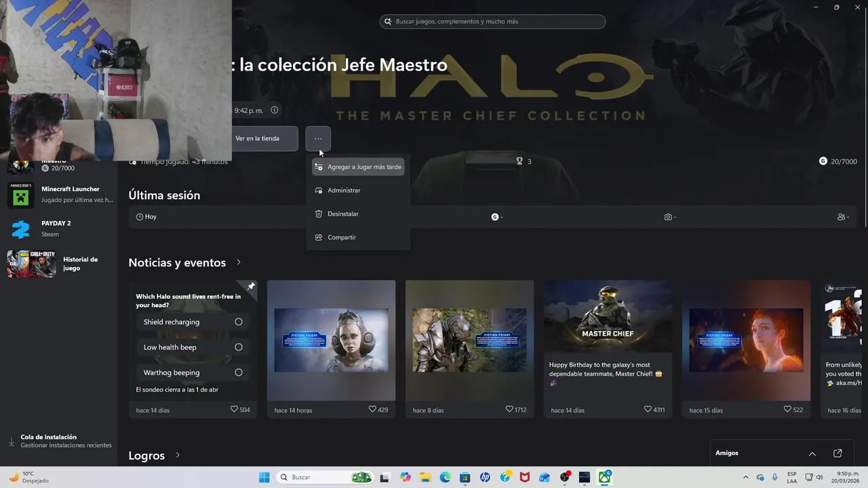Like the post with 522 likes
Viewport: 868px width, 488px height.
787,409
